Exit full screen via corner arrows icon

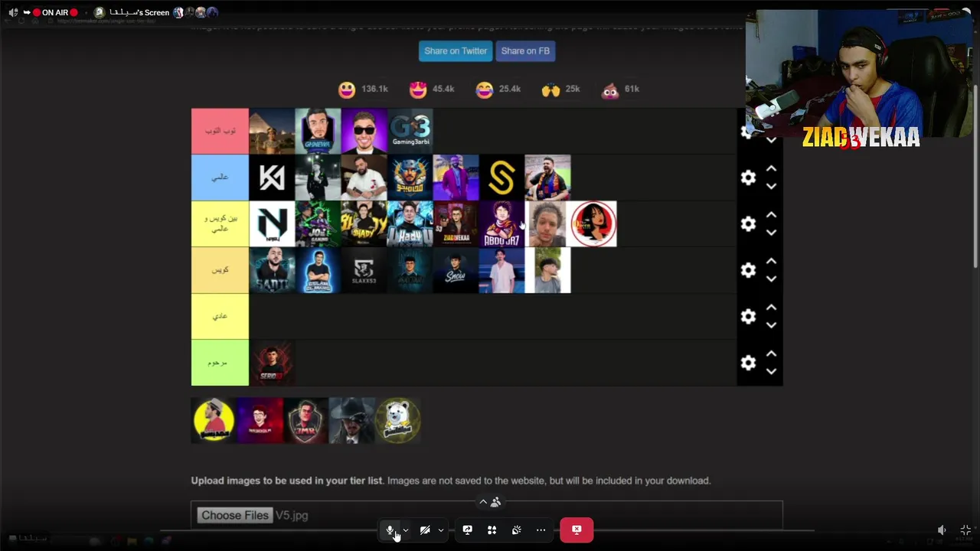[x=965, y=530]
